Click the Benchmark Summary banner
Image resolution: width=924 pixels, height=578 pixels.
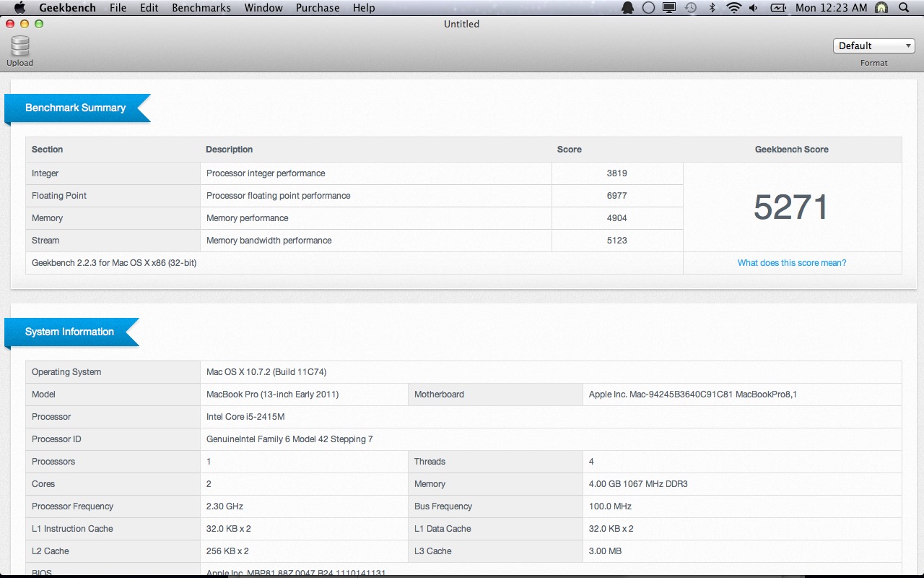coord(77,108)
